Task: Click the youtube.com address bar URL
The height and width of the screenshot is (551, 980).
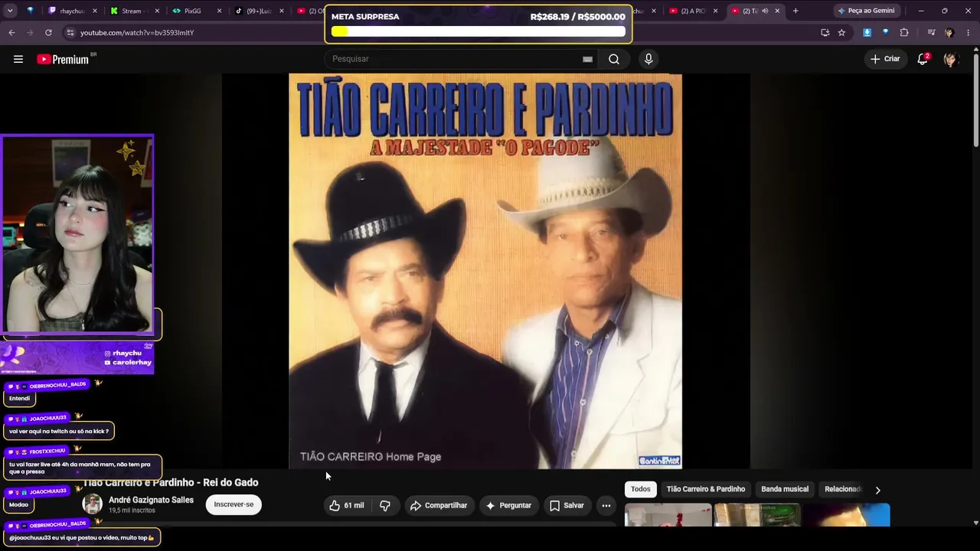Action: coord(137,33)
